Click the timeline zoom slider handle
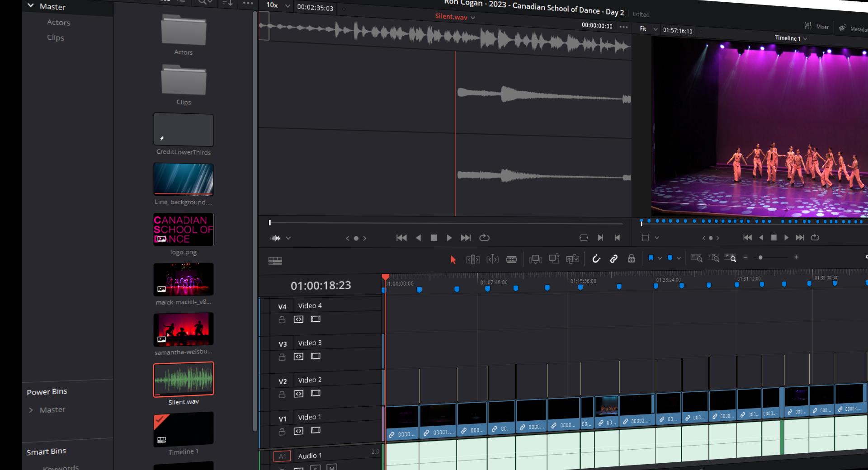 pos(760,258)
